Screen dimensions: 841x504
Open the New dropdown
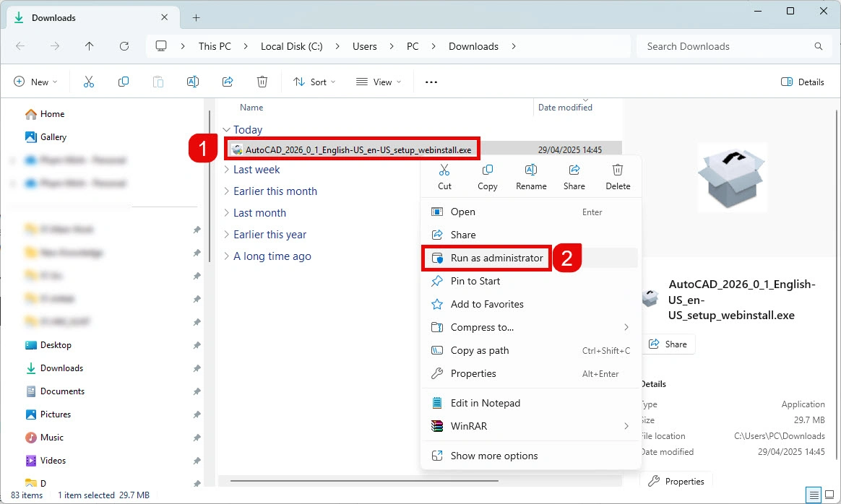click(x=35, y=82)
